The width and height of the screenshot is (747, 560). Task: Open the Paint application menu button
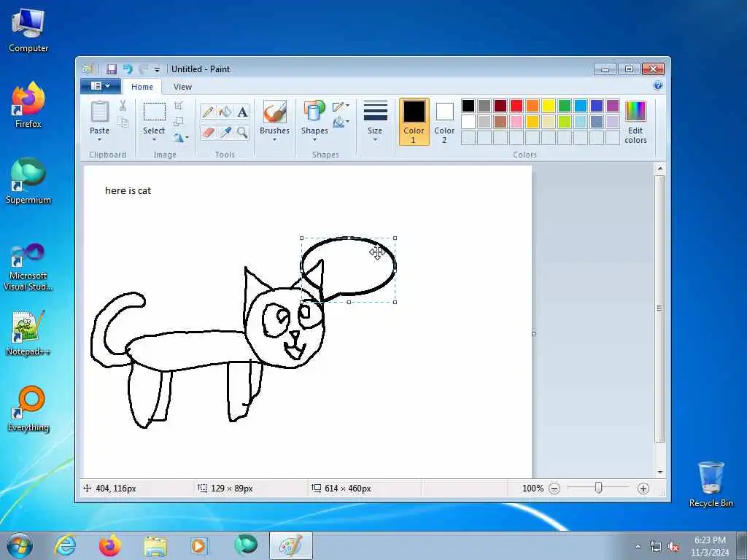(x=101, y=86)
